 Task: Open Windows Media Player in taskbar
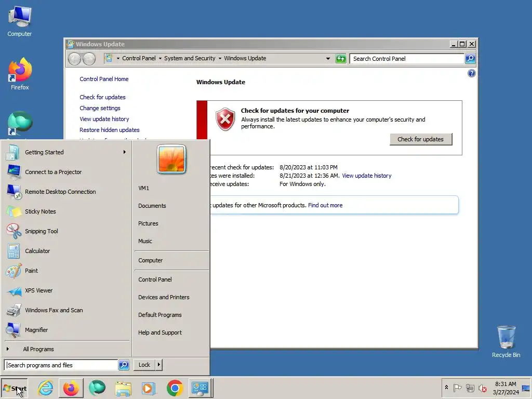(x=148, y=388)
